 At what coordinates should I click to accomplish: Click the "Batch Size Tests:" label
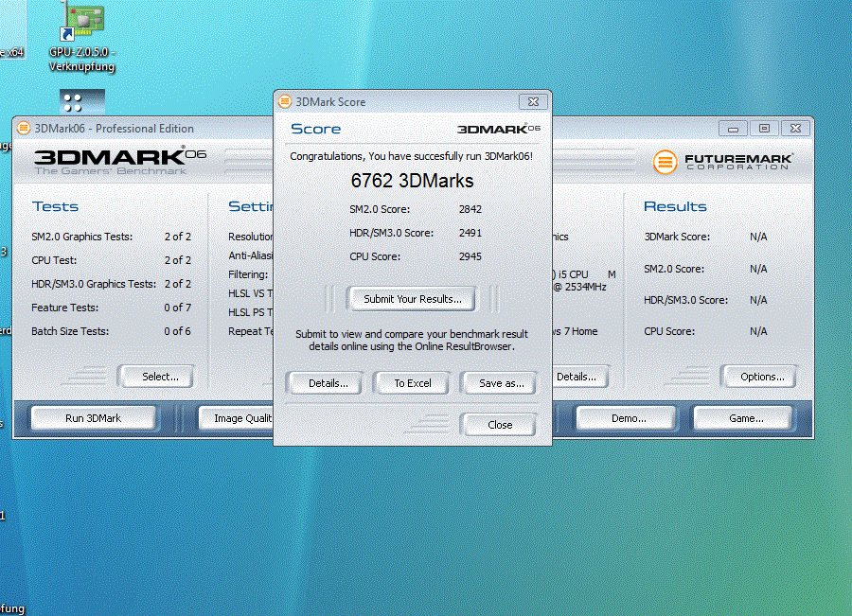click(x=70, y=331)
